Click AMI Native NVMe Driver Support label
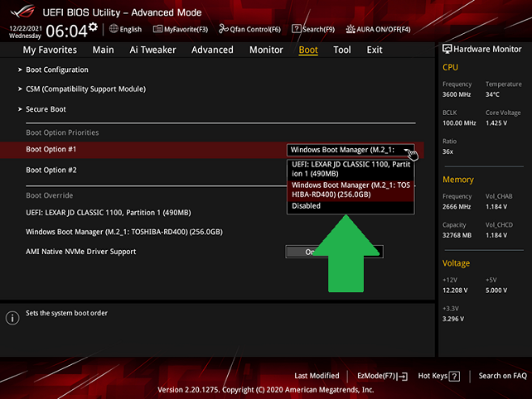532x399 pixels. click(80, 252)
